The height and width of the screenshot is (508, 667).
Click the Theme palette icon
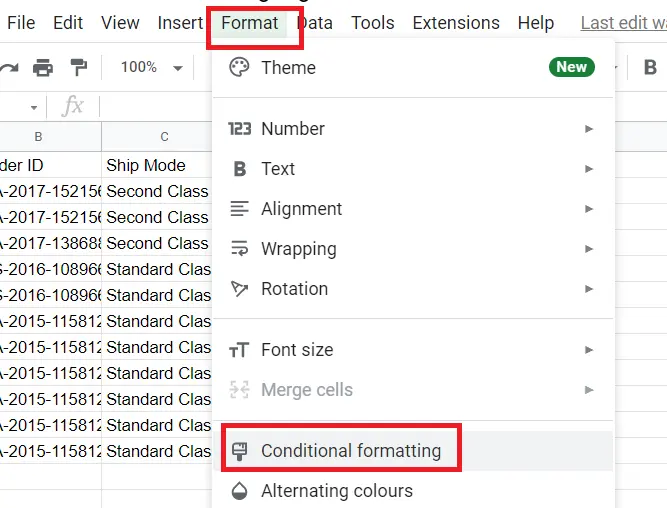(239, 67)
